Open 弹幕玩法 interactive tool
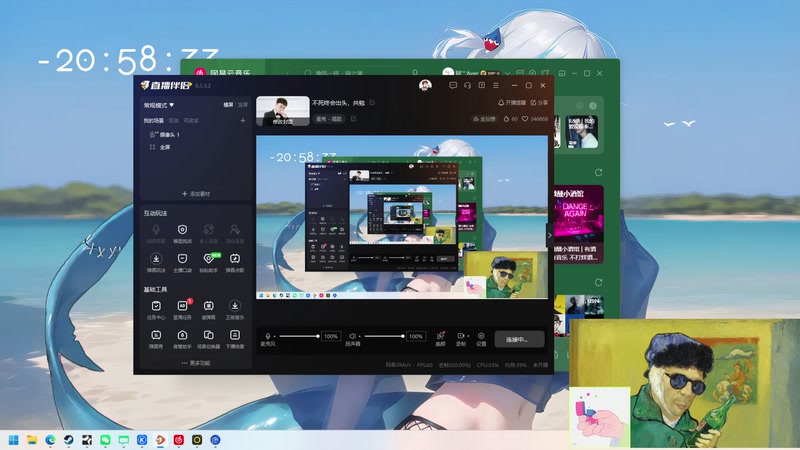 (x=156, y=262)
